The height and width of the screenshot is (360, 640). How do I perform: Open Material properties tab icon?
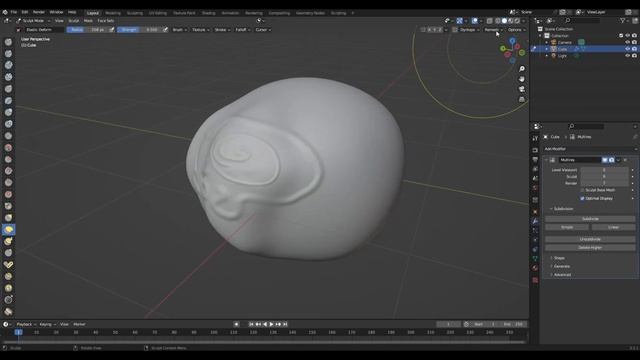535,268
